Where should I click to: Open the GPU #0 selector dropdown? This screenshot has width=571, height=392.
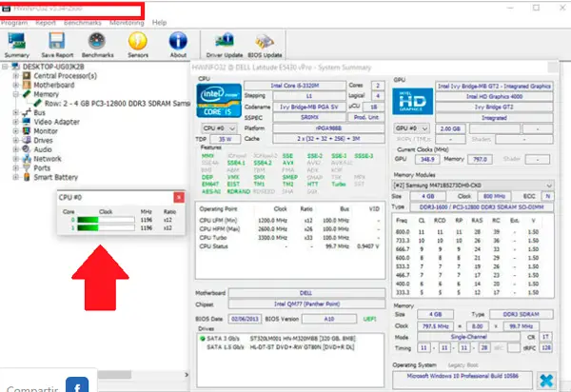tap(415, 127)
